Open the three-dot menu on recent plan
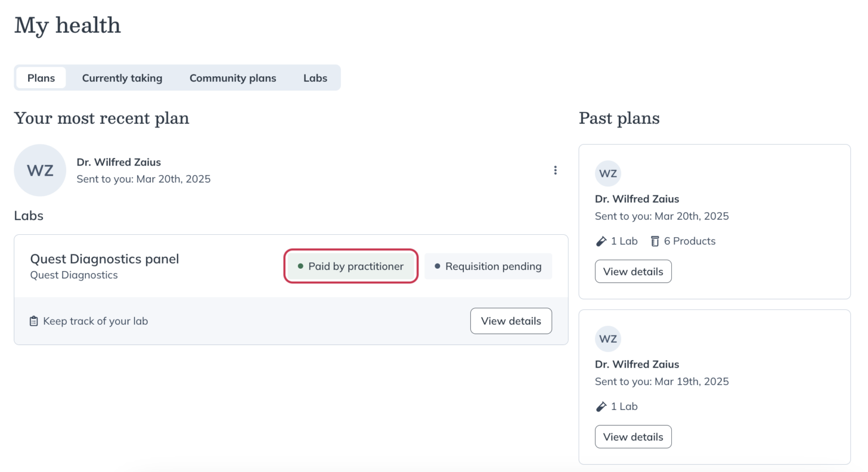 (x=555, y=170)
